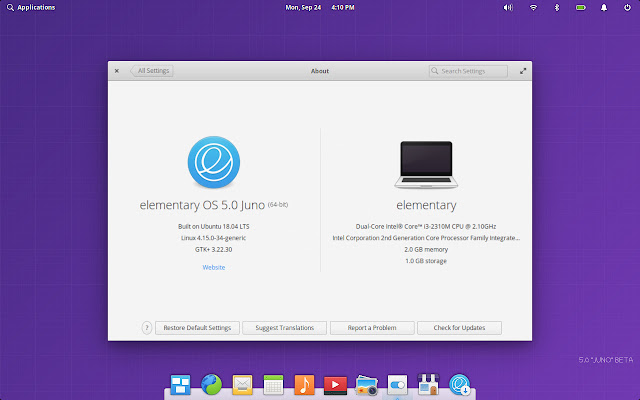
Task: Click Restore Default Settings button
Action: 197,328
